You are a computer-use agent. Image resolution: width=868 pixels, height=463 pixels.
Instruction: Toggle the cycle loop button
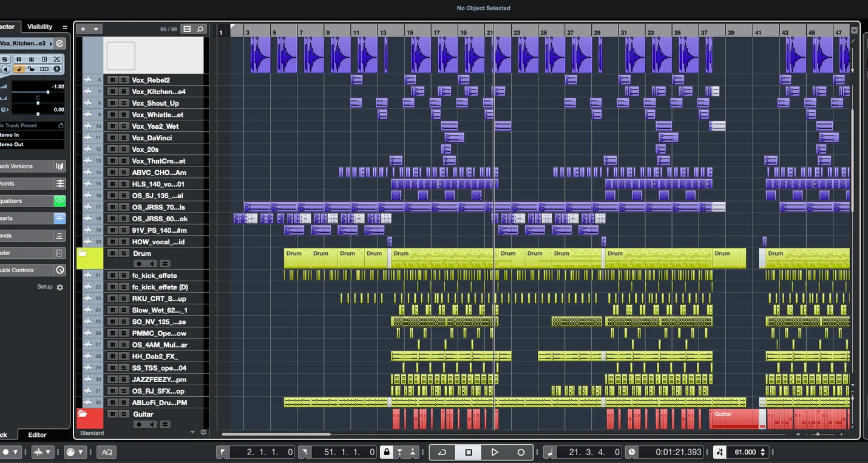(x=442, y=452)
